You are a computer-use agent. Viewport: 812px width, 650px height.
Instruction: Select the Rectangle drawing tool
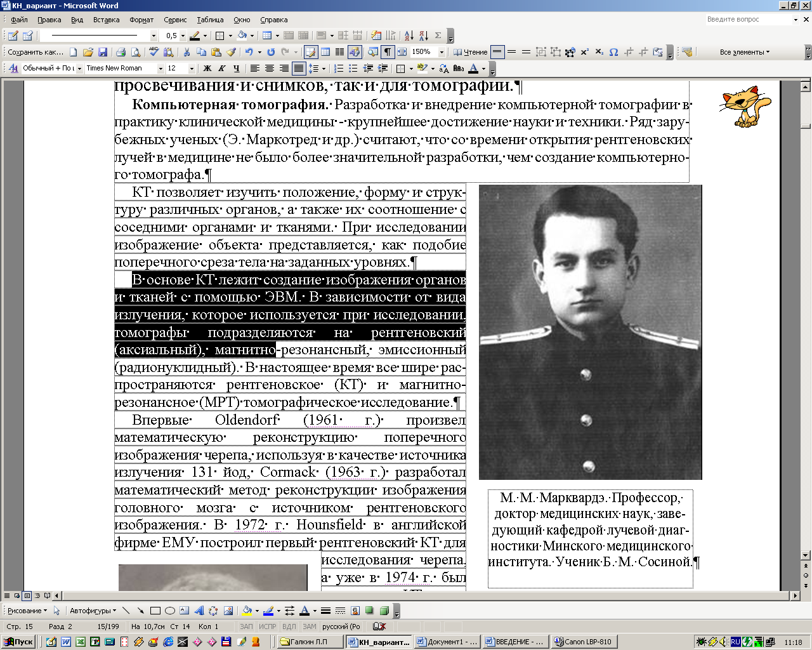click(x=155, y=611)
